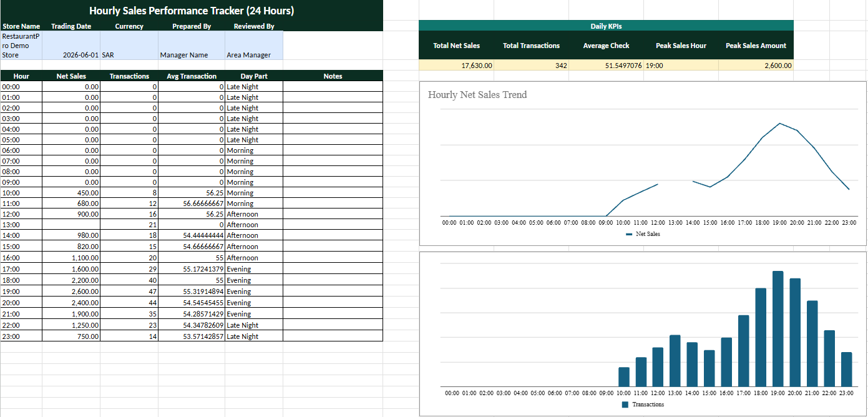Image resolution: width=868 pixels, height=417 pixels.
Task: Select the 54.34782609 avg transaction cell
Action: tap(192, 325)
